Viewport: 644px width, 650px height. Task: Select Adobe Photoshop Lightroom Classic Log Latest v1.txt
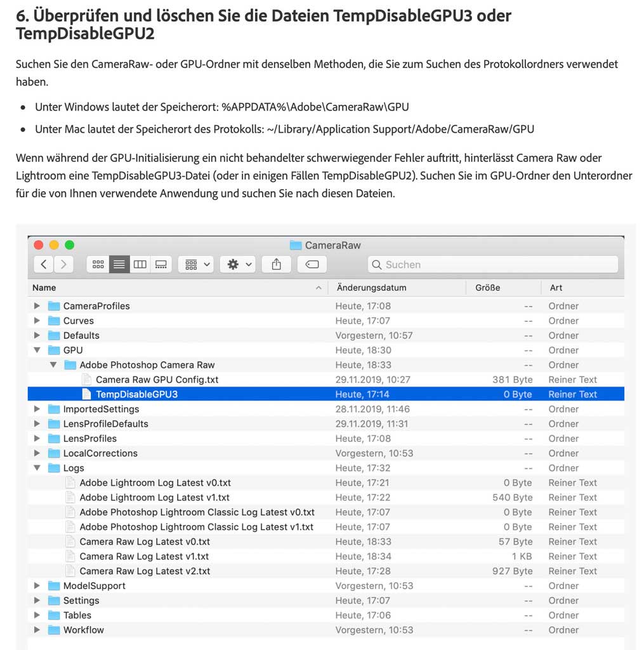coord(197,527)
